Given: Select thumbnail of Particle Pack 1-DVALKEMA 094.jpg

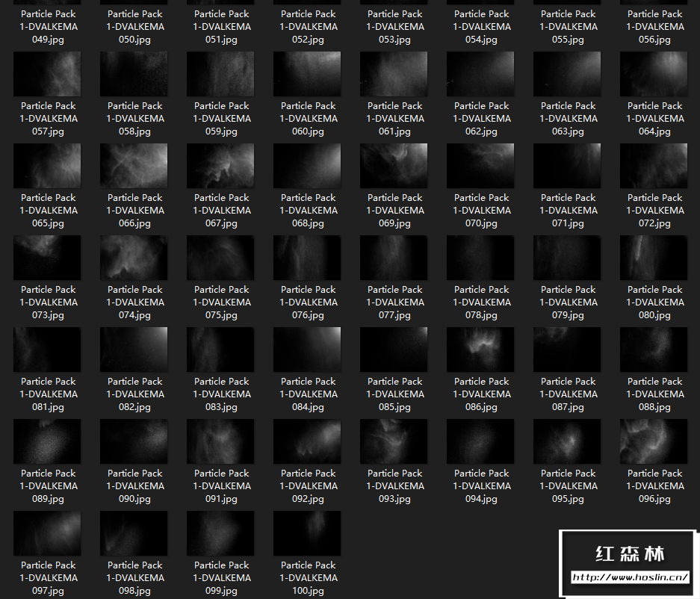Looking at the screenshot, I should 480,441.
